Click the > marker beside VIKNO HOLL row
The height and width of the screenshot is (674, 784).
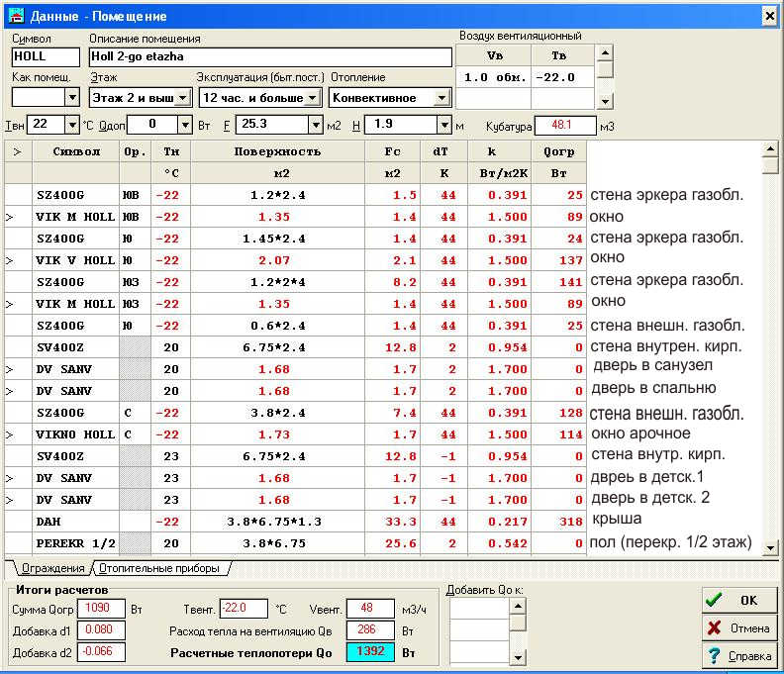click(x=10, y=434)
